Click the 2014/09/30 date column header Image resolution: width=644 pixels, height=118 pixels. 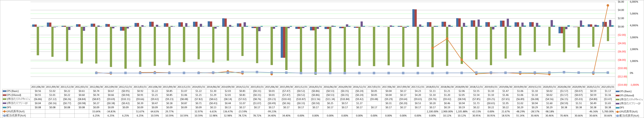click(228, 87)
